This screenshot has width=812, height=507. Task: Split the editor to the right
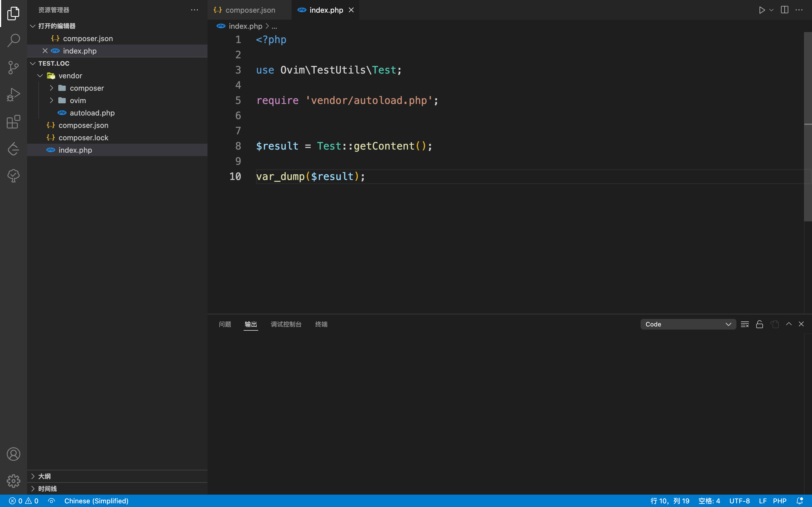click(784, 10)
